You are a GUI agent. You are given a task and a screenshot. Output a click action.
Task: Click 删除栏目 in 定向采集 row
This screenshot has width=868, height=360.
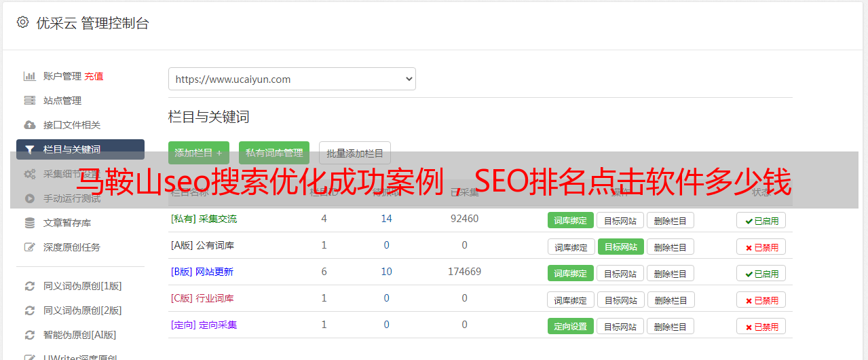click(671, 326)
